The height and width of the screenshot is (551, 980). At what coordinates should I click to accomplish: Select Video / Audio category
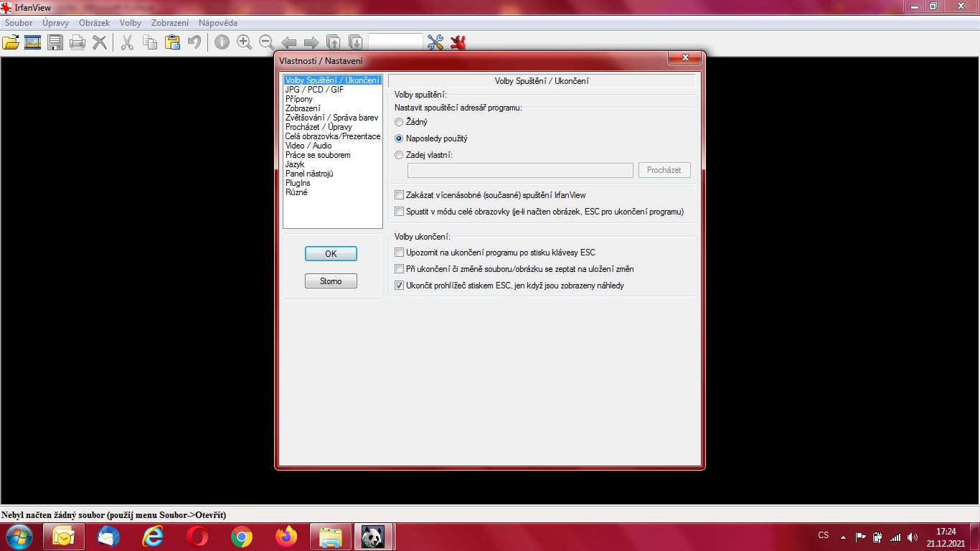308,146
